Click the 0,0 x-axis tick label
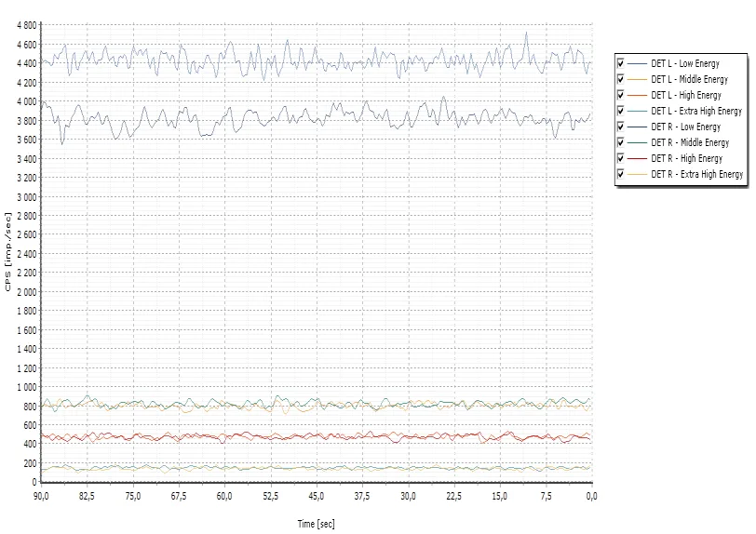 pyautogui.click(x=591, y=496)
